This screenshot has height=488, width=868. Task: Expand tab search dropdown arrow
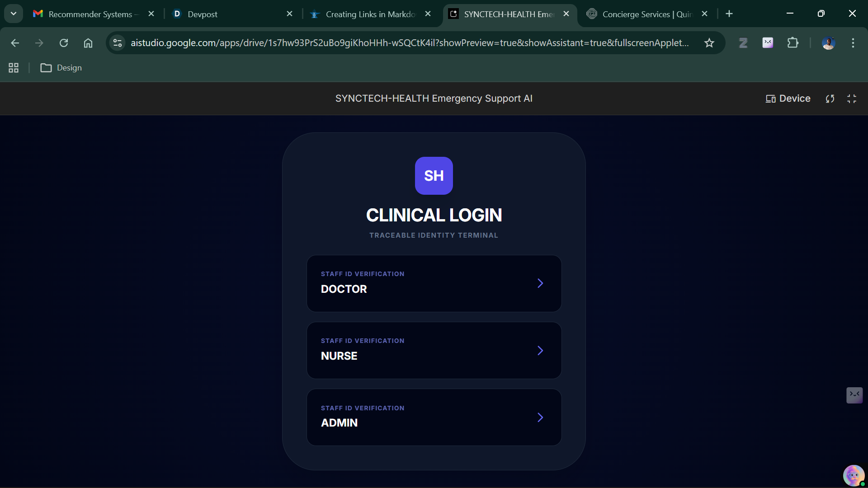coord(14,14)
